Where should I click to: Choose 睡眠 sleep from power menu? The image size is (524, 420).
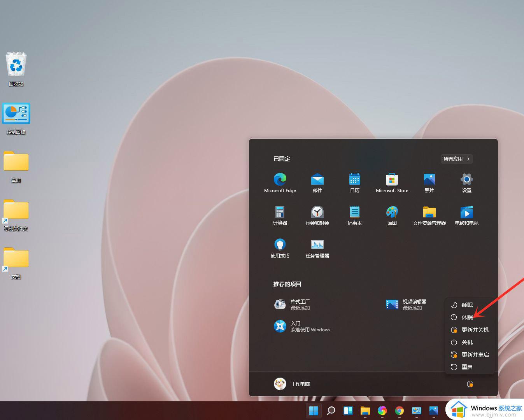pos(470,305)
